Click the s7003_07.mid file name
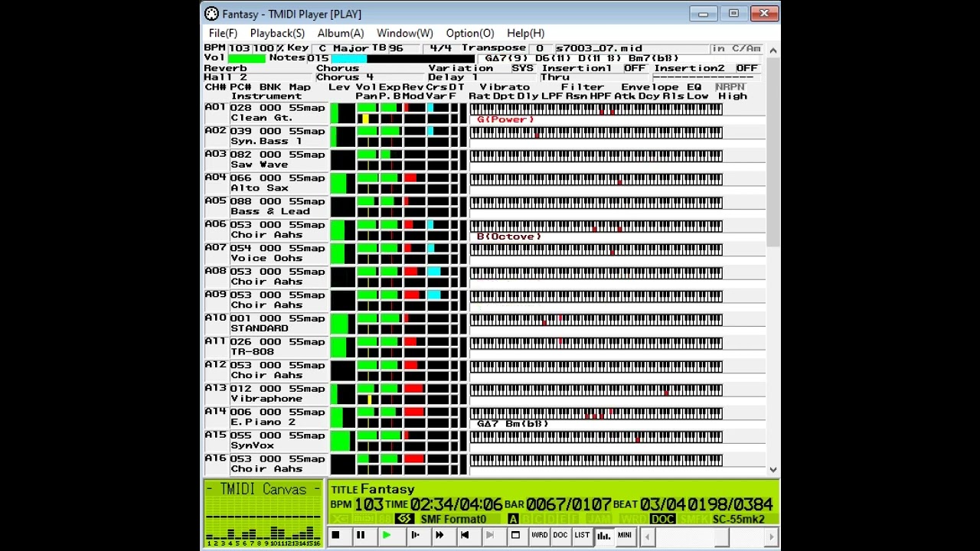 [599, 48]
